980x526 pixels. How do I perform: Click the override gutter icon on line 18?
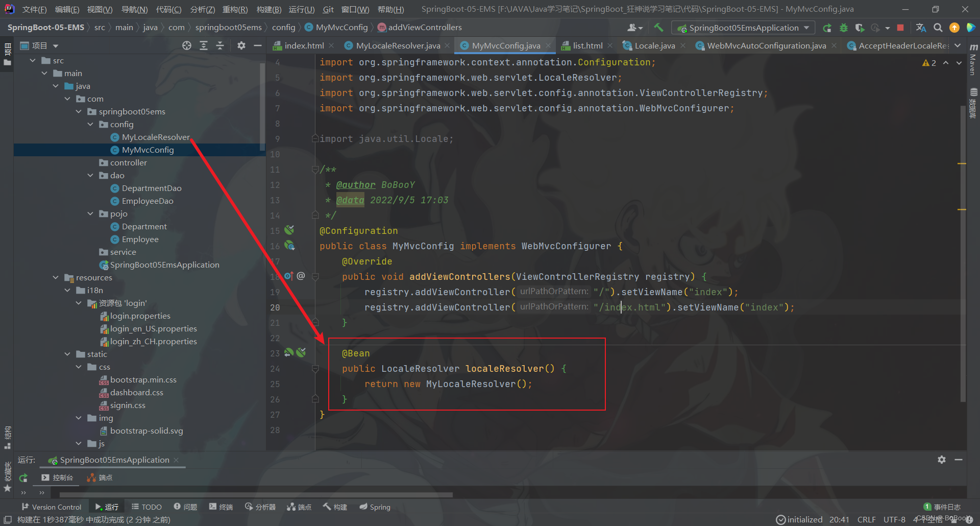click(288, 276)
